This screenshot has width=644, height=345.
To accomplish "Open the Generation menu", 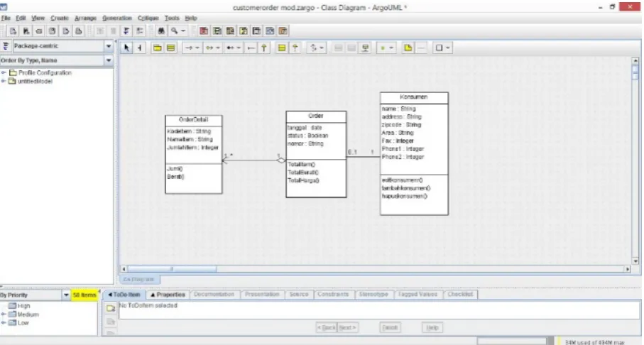I will 117,18.
